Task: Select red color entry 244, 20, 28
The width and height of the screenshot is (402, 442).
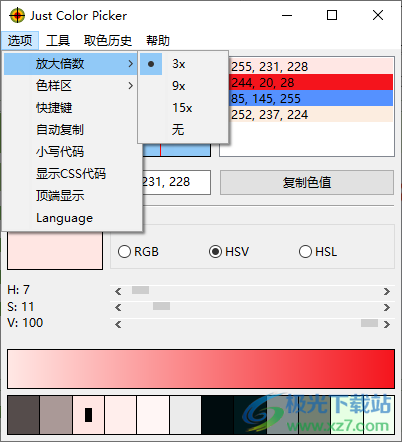Action: click(x=311, y=82)
